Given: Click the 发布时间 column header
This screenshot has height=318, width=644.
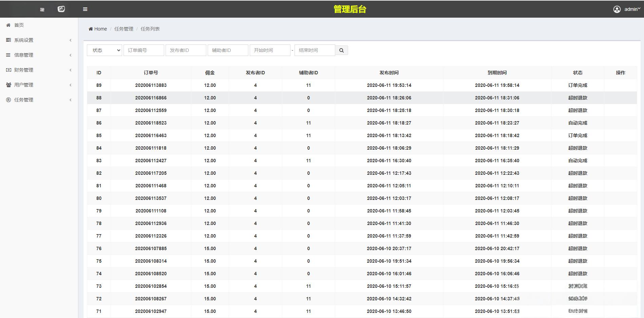Looking at the screenshot, I should click(389, 73).
